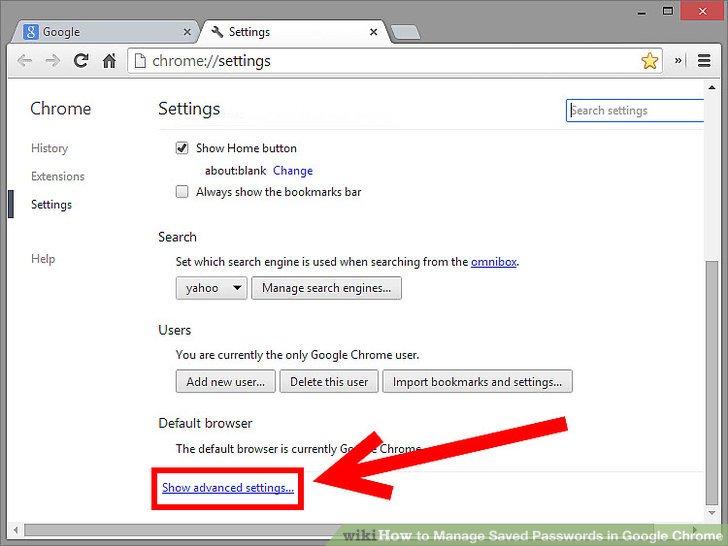The width and height of the screenshot is (728, 546).
Task: Open Help in the sidebar
Action: pyautogui.click(x=43, y=259)
